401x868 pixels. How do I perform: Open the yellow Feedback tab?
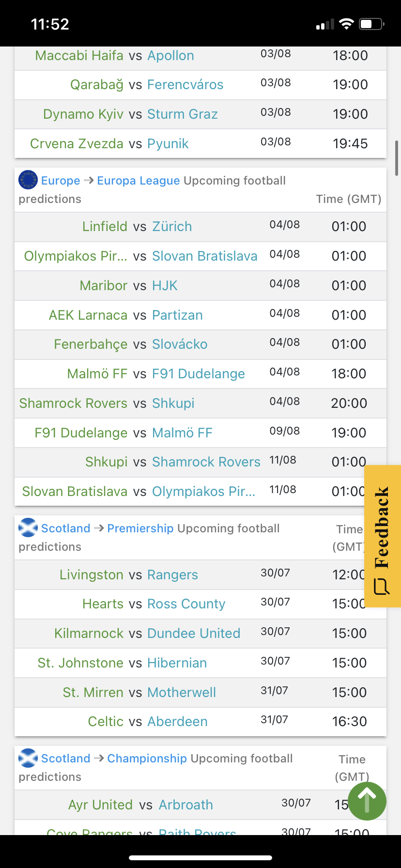(x=382, y=536)
